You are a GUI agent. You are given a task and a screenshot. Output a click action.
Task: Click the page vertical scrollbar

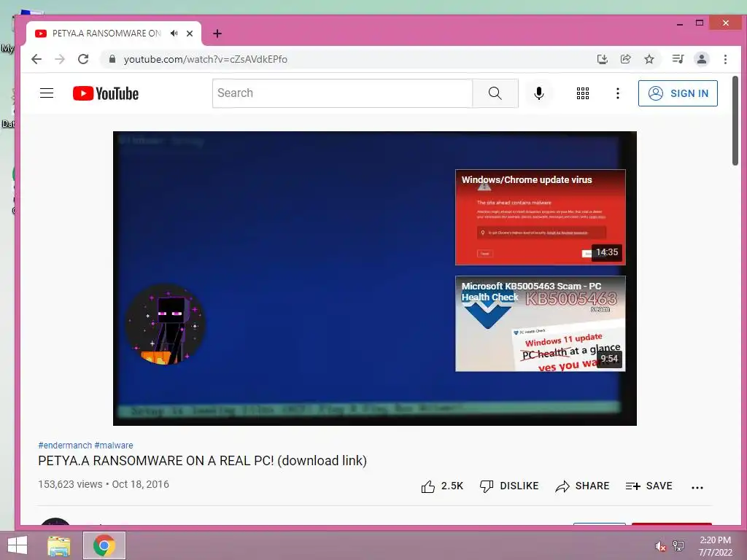[x=735, y=120]
